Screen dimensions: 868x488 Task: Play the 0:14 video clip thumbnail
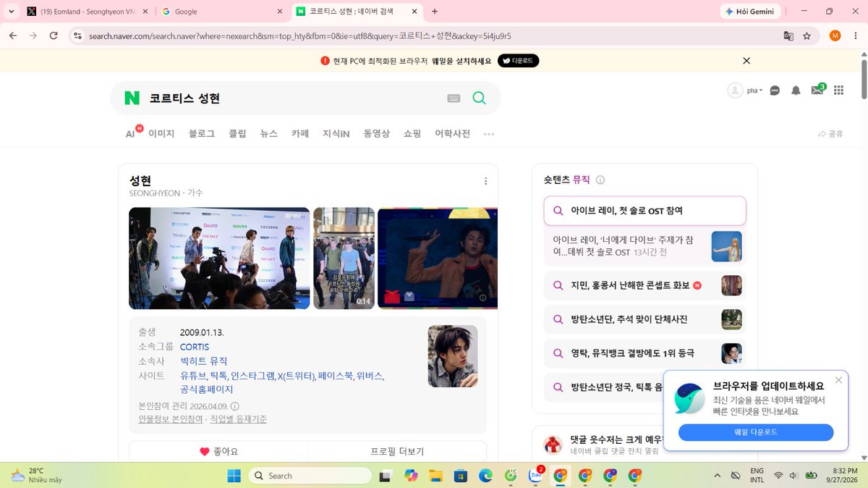tap(344, 258)
